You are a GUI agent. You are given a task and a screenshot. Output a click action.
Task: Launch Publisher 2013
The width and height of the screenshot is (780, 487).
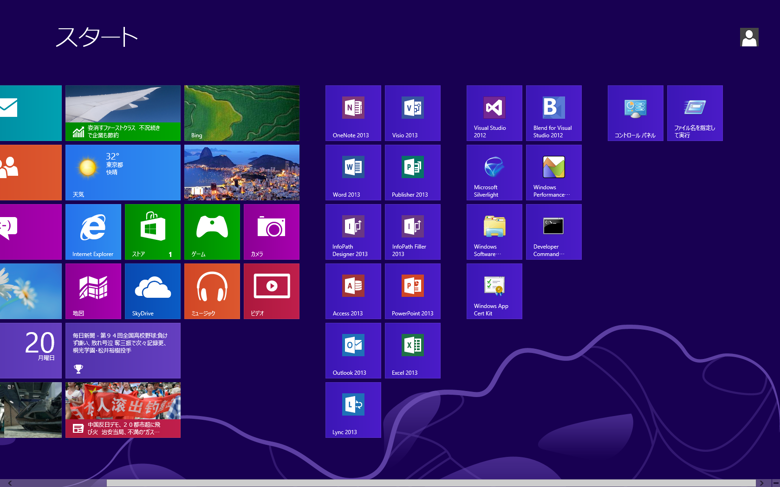pos(412,173)
